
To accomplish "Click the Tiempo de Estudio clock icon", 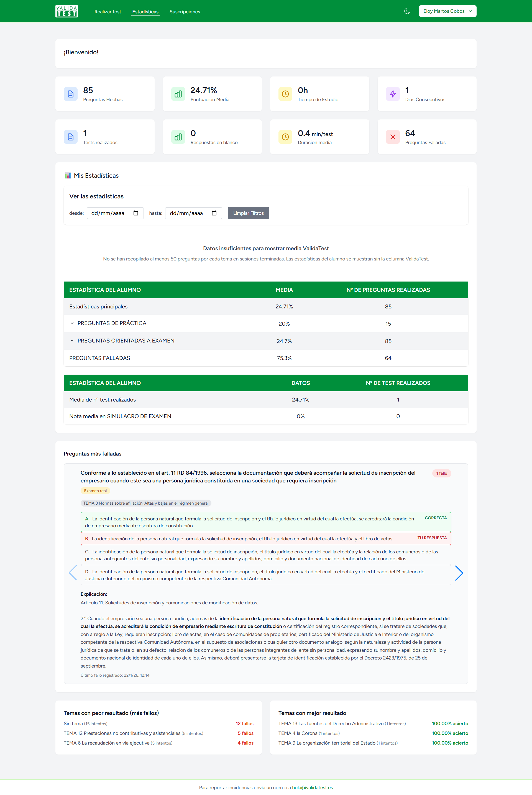I will 285,94.
